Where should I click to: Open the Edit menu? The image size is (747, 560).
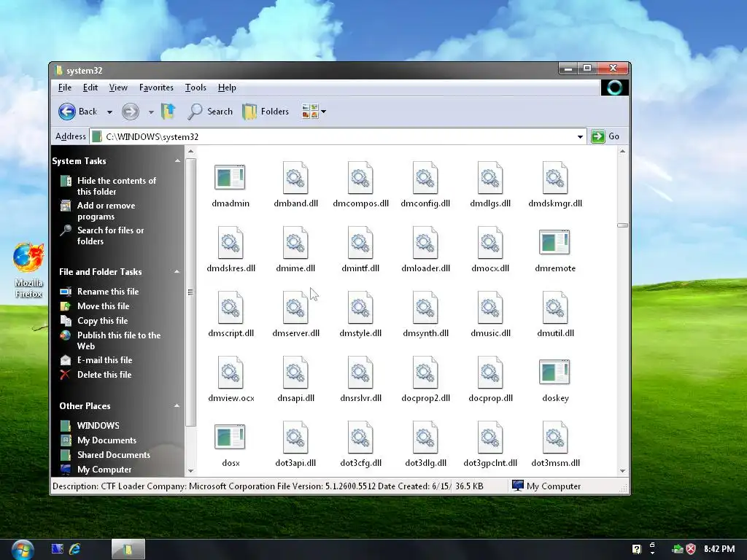[90, 87]
